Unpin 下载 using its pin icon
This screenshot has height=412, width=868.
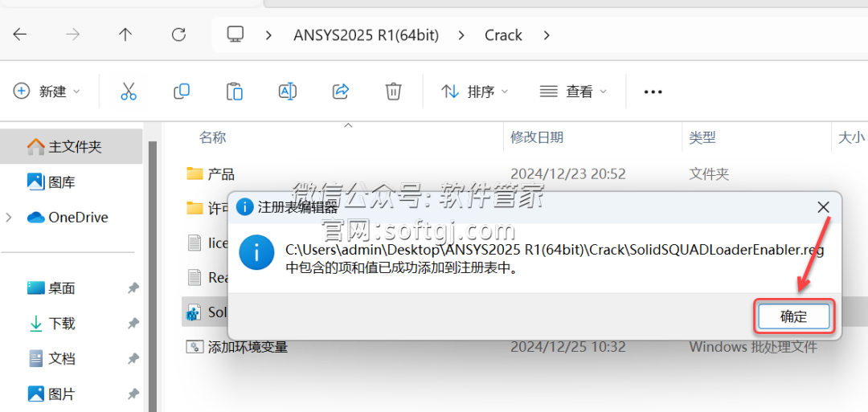133,324
